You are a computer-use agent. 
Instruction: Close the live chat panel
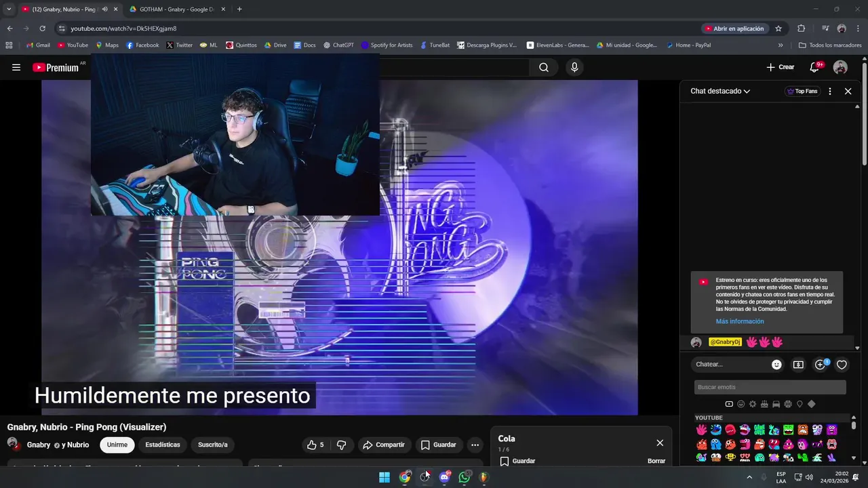click(x=848, y=91)
